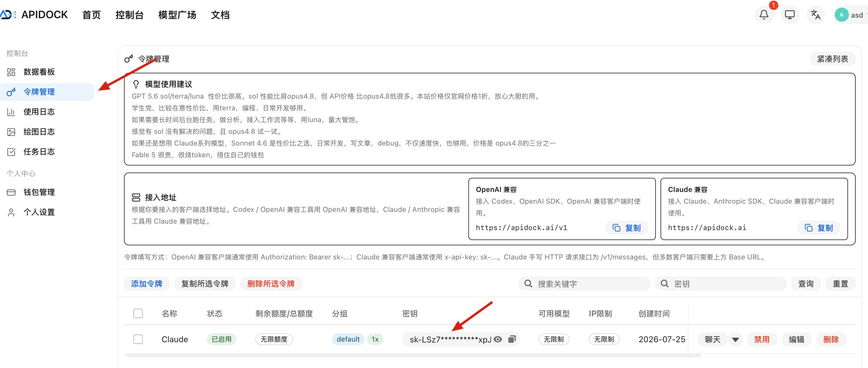This screenshot has height=368, width=868.
Task: Click 删除所选令牌 button
Action: [x=271, y=283]
